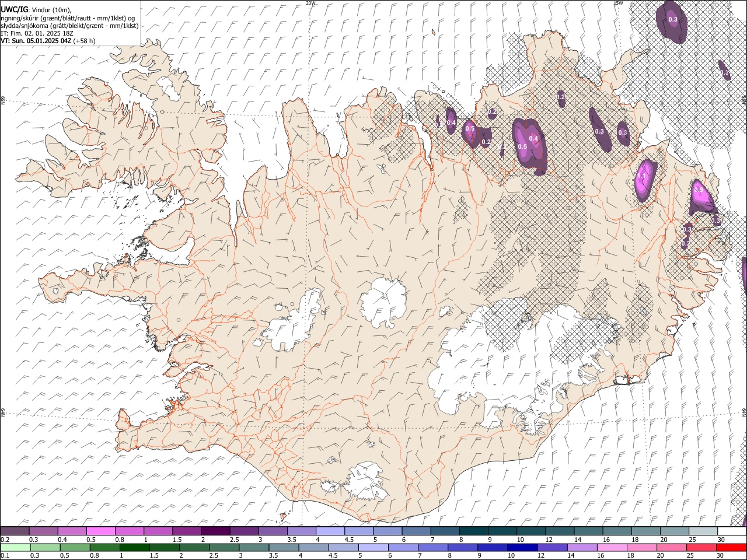Viewport: 747px width, 560px height.
Task: Click the upper legend swatch starting at 0.4
Action: pyautogui.click(x=72, y=531)
